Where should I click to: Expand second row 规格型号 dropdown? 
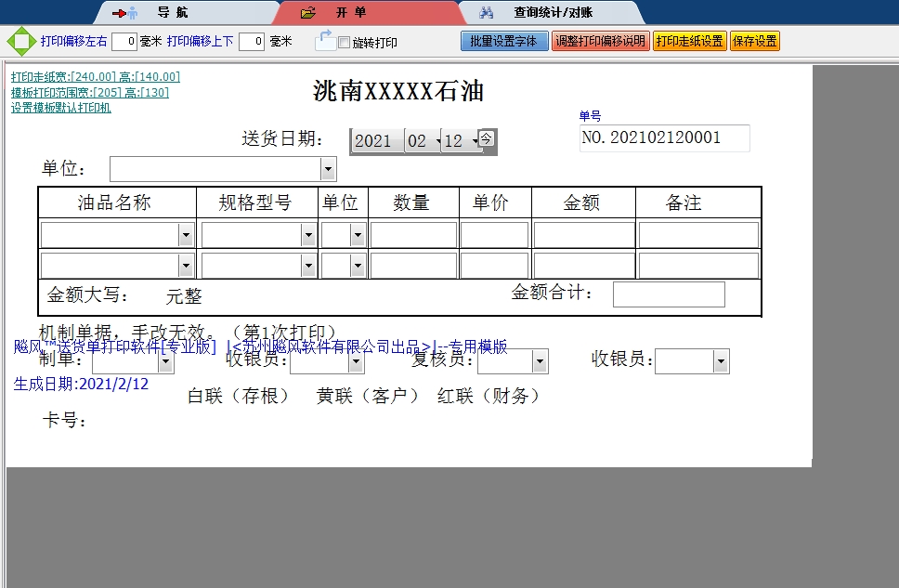308,266
